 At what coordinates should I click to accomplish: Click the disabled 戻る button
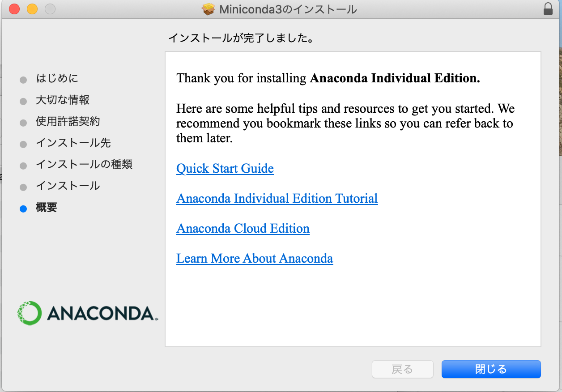click(x=402, y=369)
